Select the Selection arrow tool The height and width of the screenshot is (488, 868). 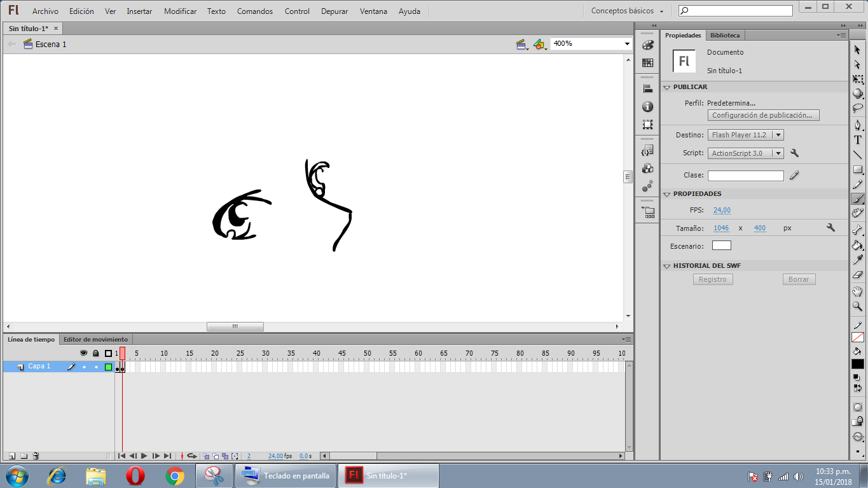tap(858, 50)
